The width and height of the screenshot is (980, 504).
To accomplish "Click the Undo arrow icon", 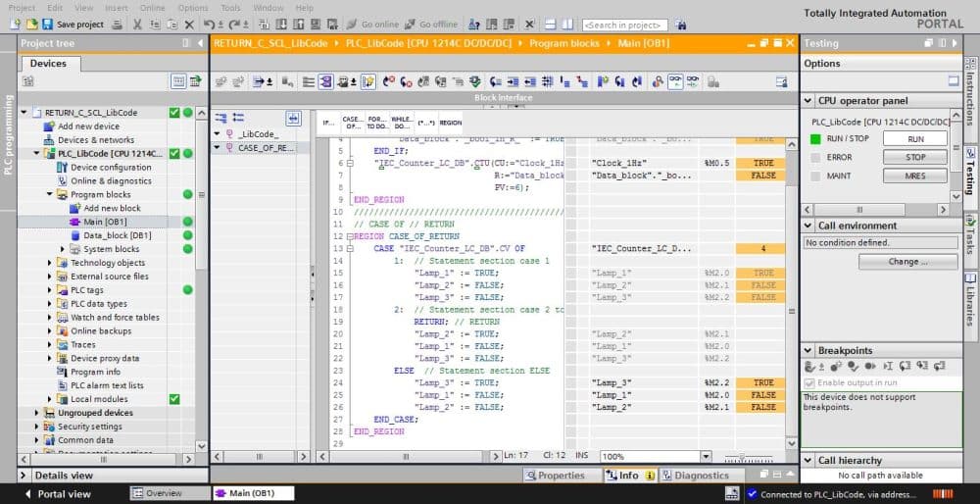I will coord(210,25).
